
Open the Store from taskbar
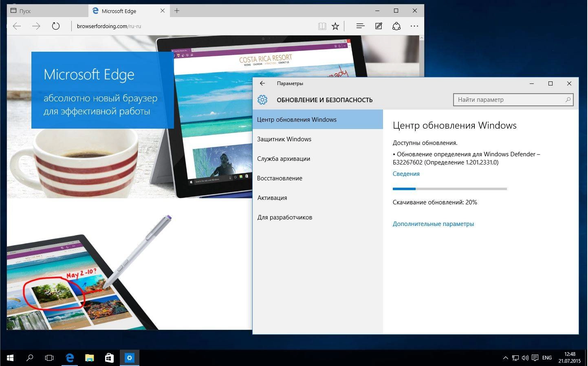click(109, 358)
